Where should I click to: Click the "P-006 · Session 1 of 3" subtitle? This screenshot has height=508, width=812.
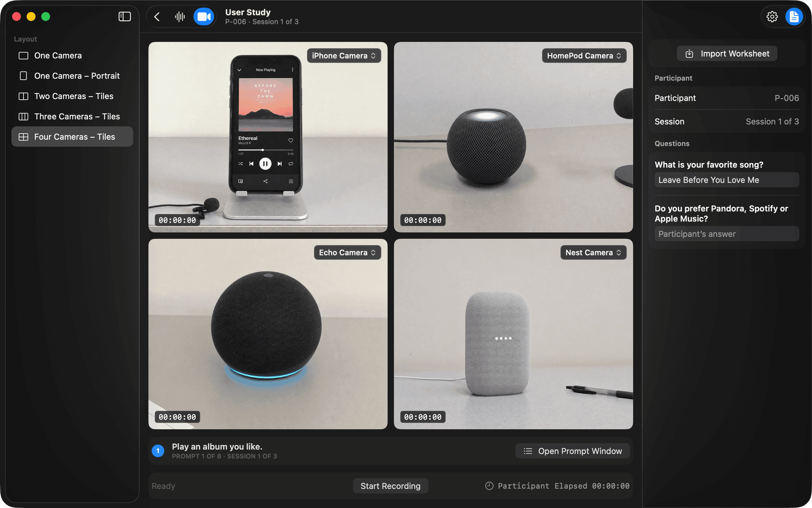tap(262, 22)
